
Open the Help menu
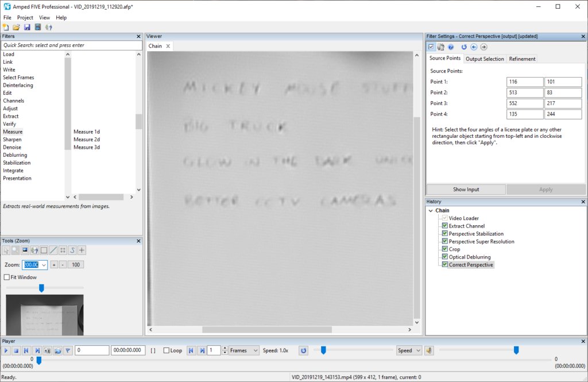[61, 18]
